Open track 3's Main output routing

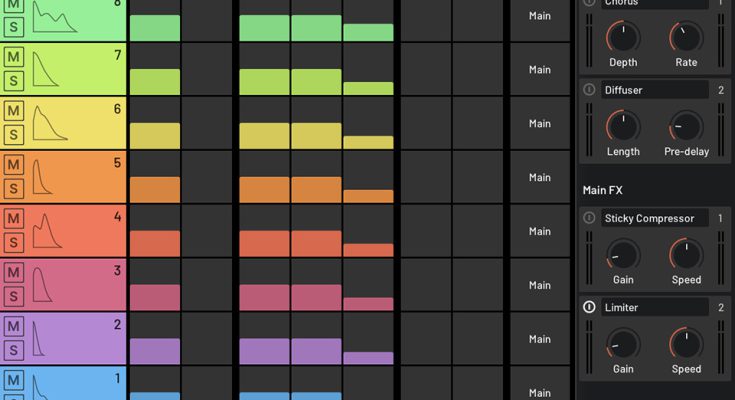[540, 285]
